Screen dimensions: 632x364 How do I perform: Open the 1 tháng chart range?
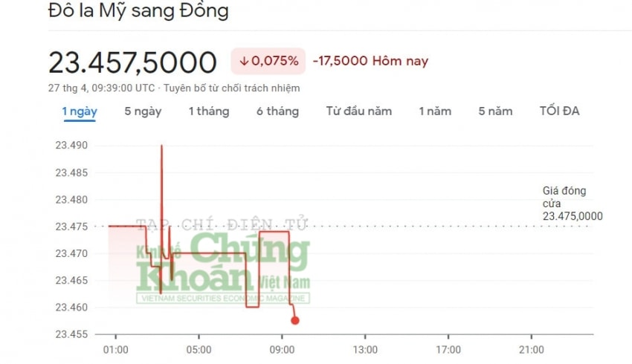coord(209,111)
